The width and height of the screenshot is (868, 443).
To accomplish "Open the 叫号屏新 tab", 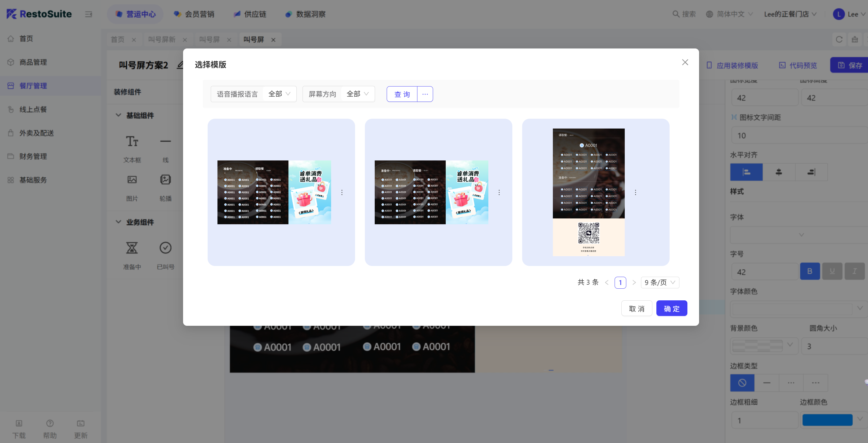I will coord(162,39).
